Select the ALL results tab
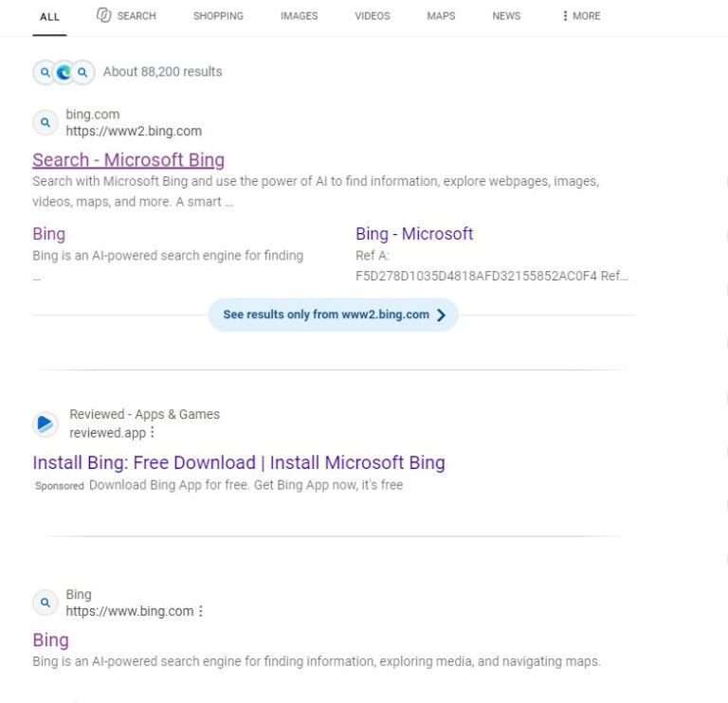This screenshot has width=728, height=703. pyautogui.click(x=49, y=17)
